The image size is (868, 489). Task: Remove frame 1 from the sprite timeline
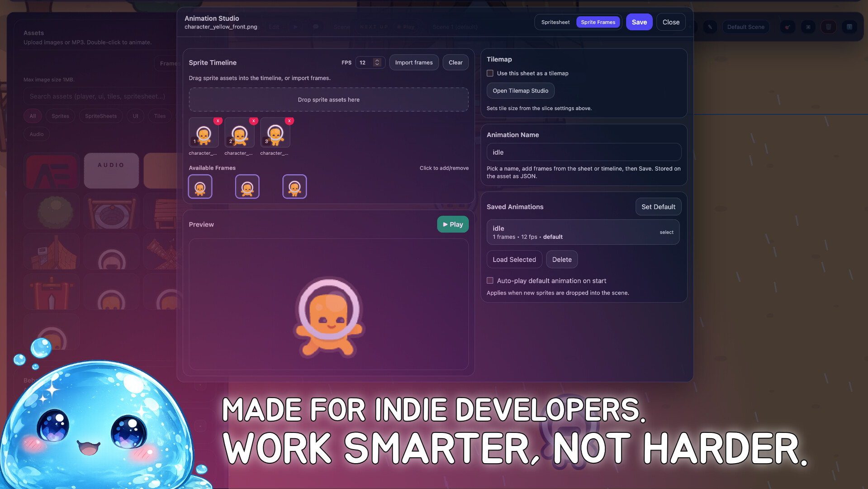[218, 121]
